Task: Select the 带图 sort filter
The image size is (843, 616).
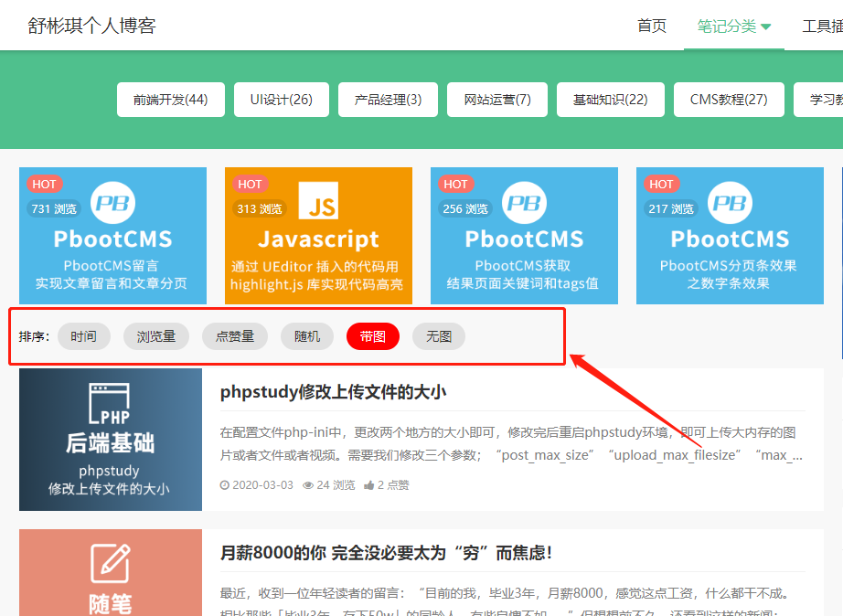Action: coord(373,336)
